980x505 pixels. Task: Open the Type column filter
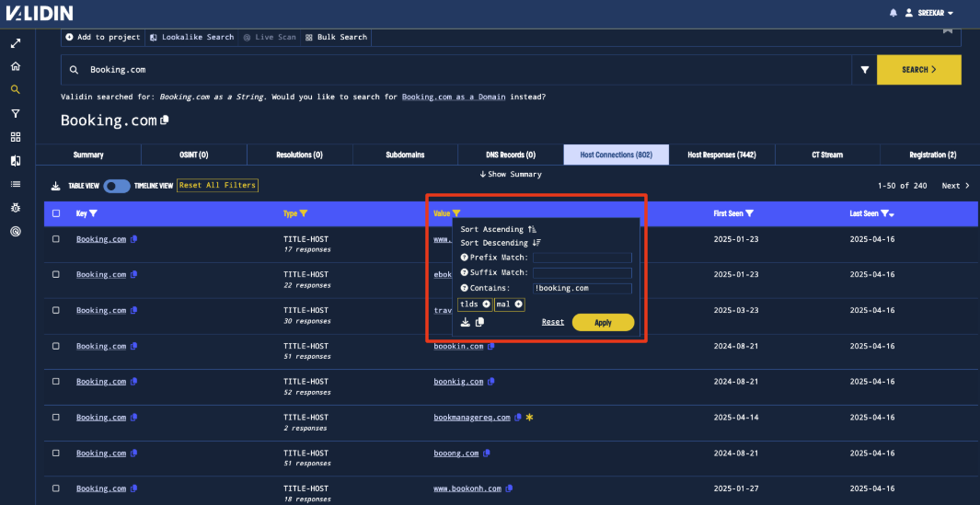304,213
